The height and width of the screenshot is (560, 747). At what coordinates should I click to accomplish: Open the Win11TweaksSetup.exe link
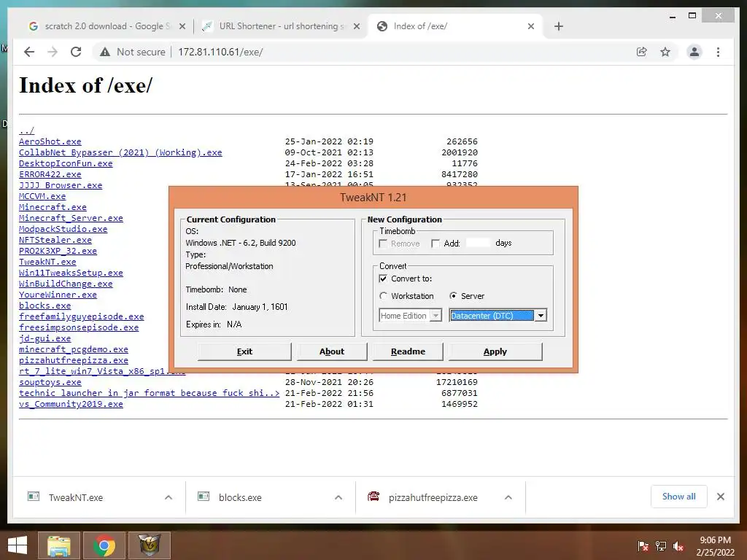pos(71,273)
